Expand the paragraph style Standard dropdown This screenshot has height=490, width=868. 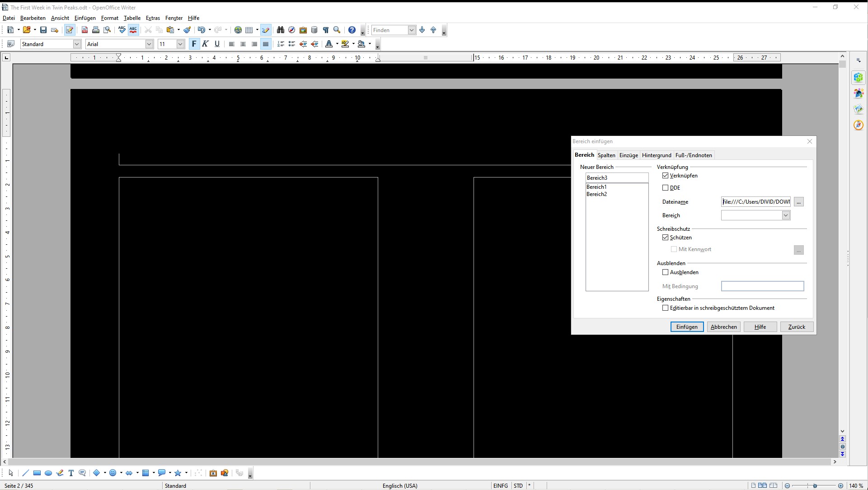coord(77,44)
